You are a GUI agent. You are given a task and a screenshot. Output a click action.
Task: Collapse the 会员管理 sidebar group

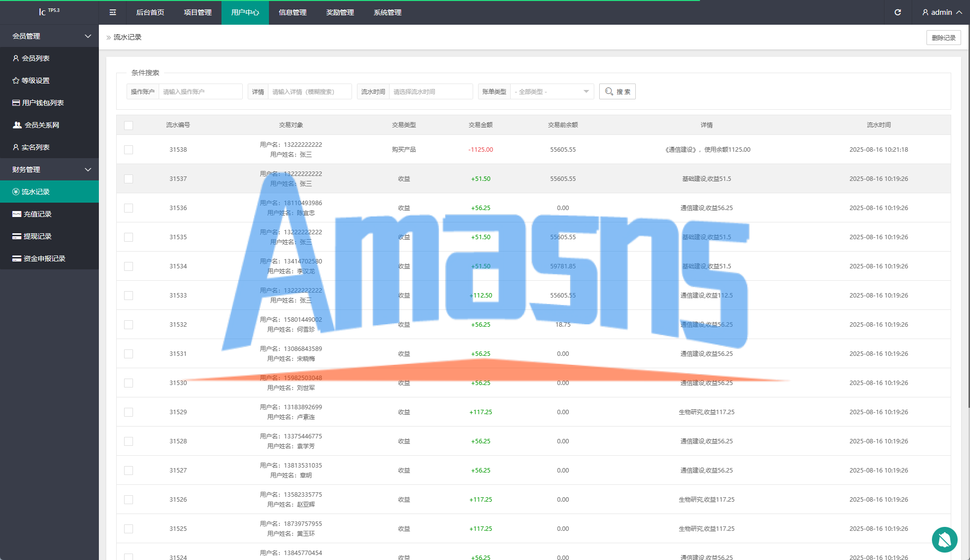coord(49,36)
